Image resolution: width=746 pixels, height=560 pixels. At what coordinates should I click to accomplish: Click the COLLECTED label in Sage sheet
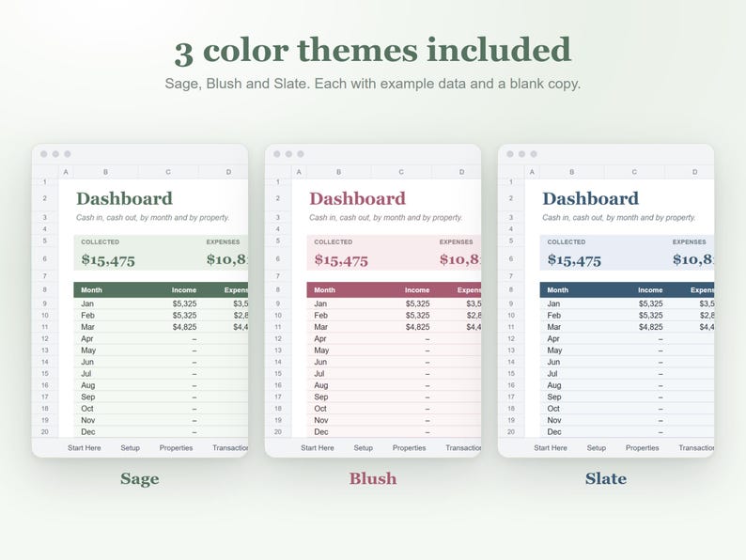click(x=100, y=241)
